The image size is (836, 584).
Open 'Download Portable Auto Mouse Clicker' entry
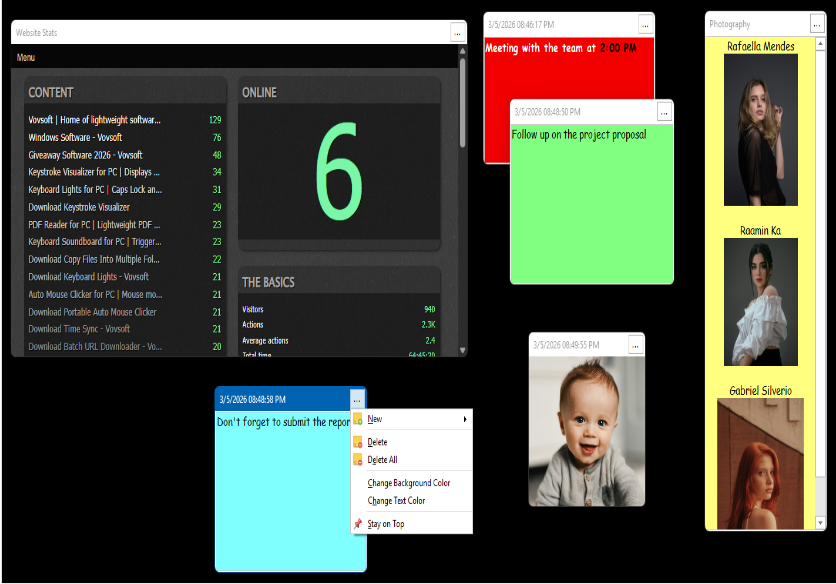pyautogui.click(x=92, y=312)
